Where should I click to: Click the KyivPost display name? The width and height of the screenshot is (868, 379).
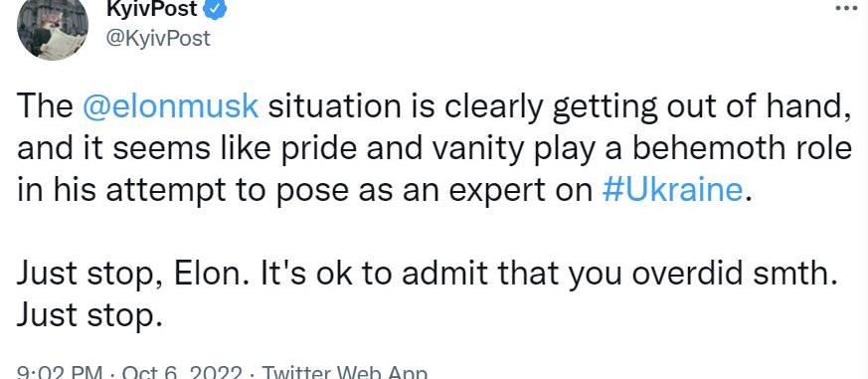coord(151,8)
